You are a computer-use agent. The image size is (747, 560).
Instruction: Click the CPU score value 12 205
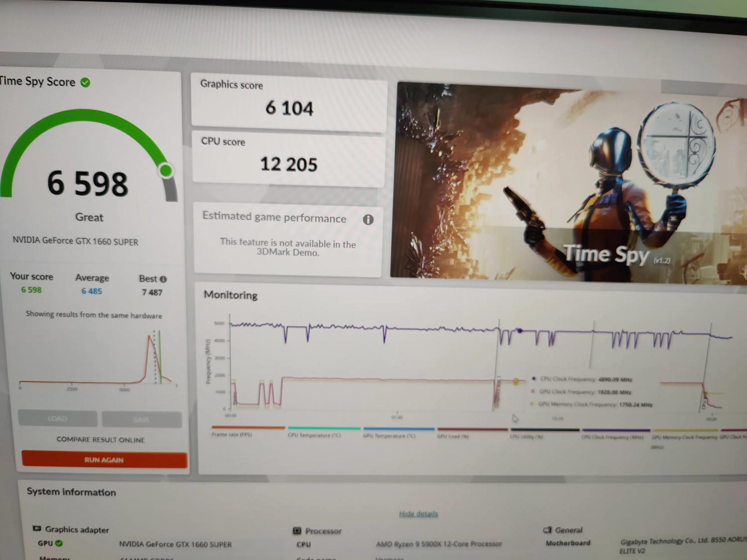[x=289, y=164]
